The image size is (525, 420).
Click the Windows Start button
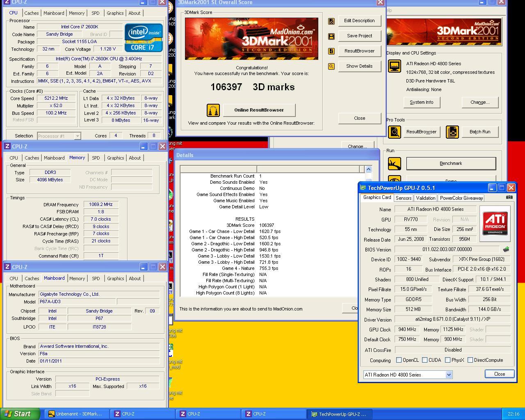pyautogui.click(x=20, y=414)
